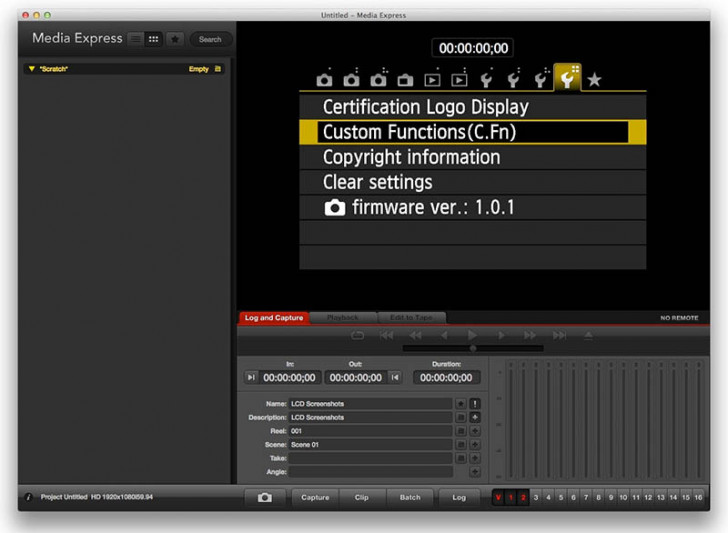Mark clip as favorite beside Name field

461,403
